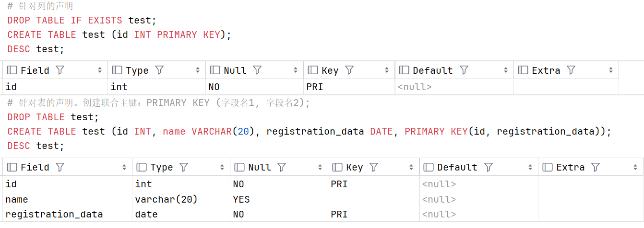Open filter for Default column in second table
The height and width of the screenshot is (228, 644).
489,167
